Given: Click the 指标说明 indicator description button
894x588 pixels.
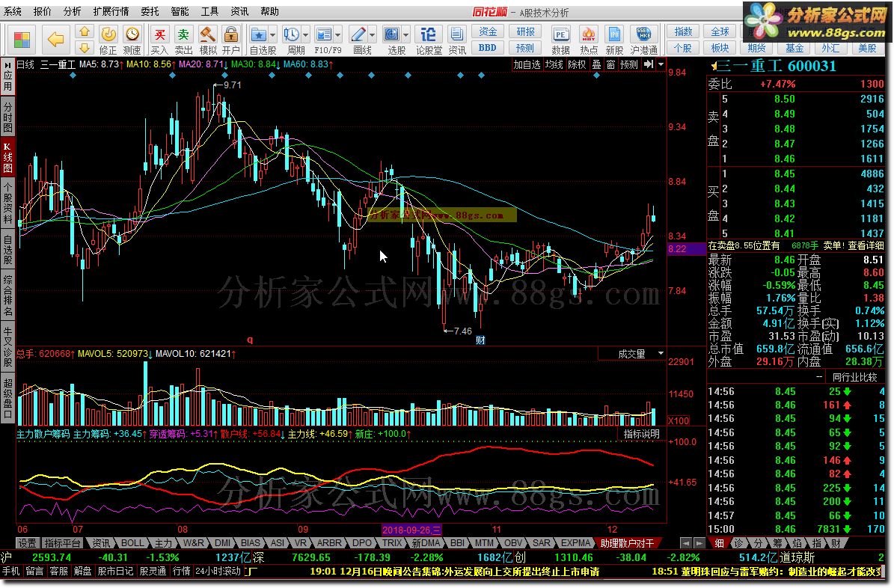Looking at the screenshot, I should pyautogui.click(x=641, y=434).
